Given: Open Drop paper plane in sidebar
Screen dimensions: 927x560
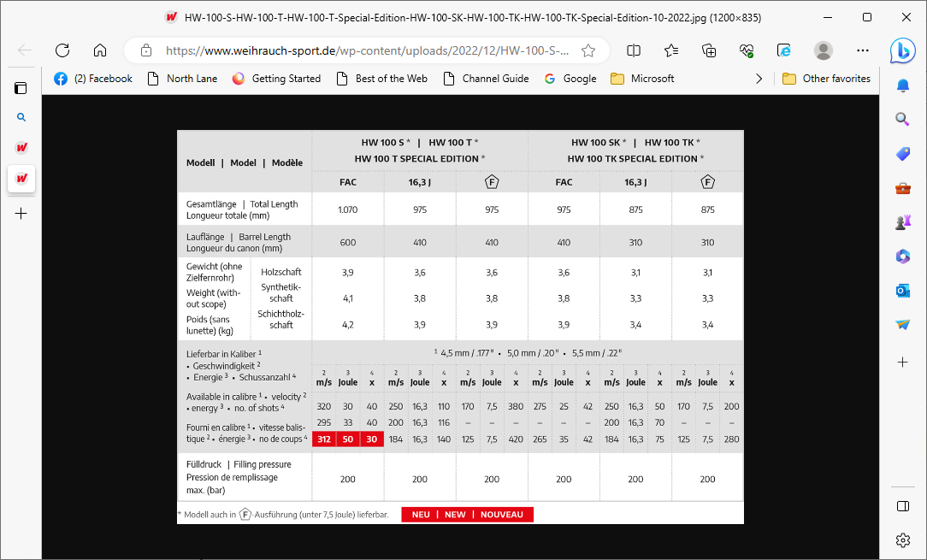Looking at the screenshot, I should click(903, 325).
